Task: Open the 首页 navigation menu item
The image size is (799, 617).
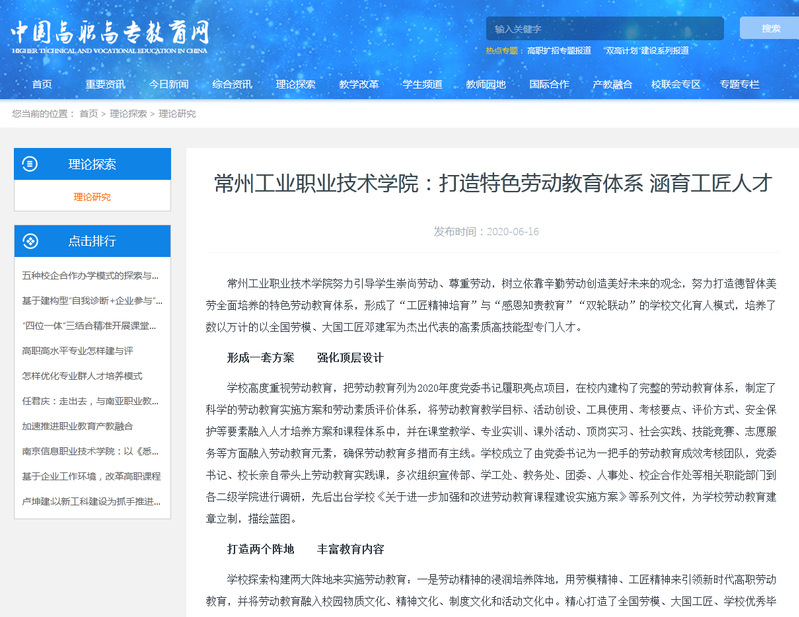Action: (42, 84)
